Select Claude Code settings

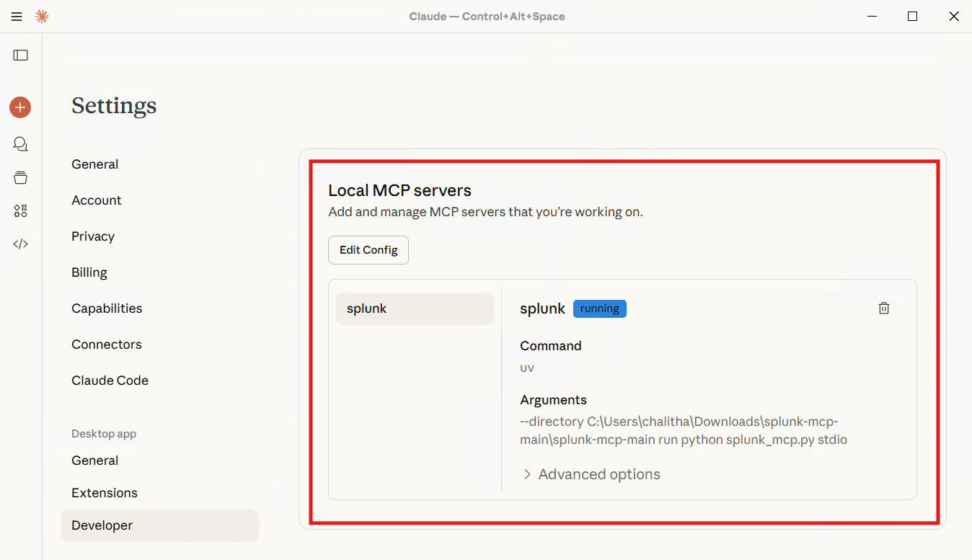(110, 381)
